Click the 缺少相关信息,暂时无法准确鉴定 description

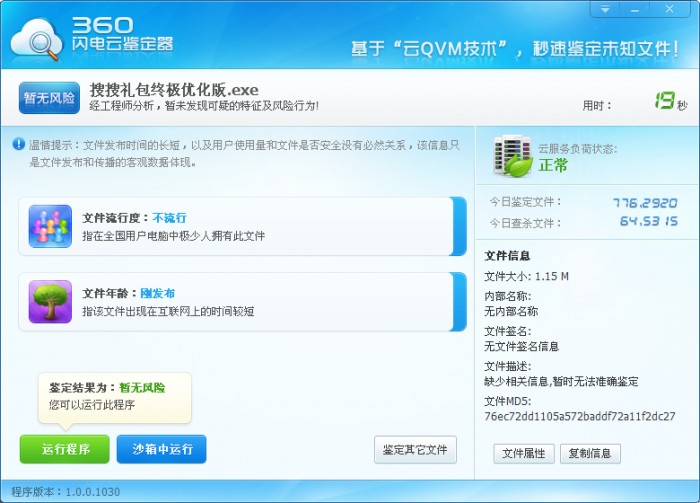[561, 382]
